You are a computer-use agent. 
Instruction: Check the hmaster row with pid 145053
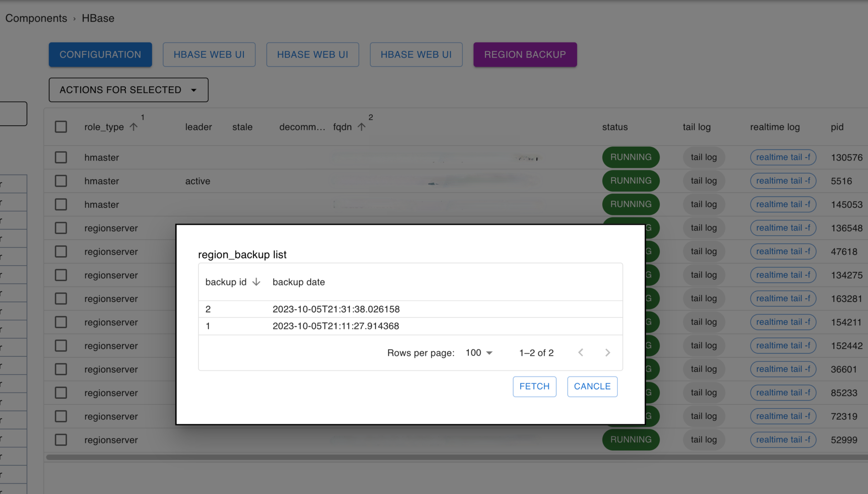pyautogui.click(x=61, y=204)
